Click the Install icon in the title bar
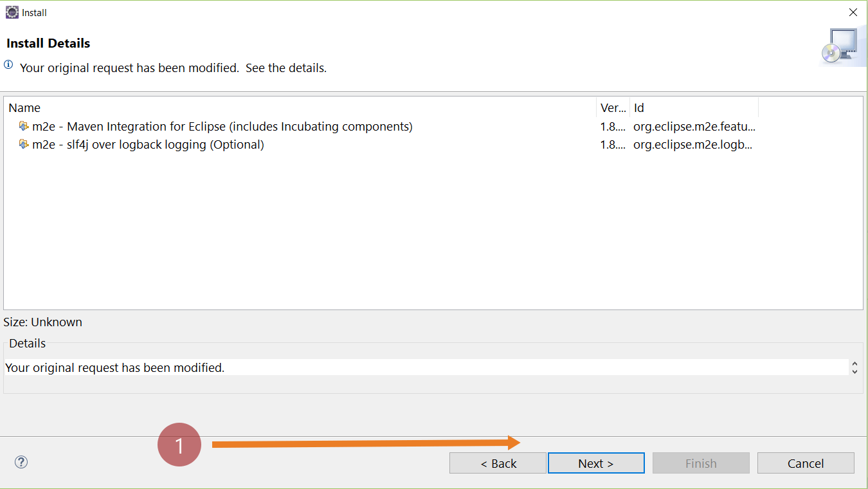868x489 pixels. point(12,12)
